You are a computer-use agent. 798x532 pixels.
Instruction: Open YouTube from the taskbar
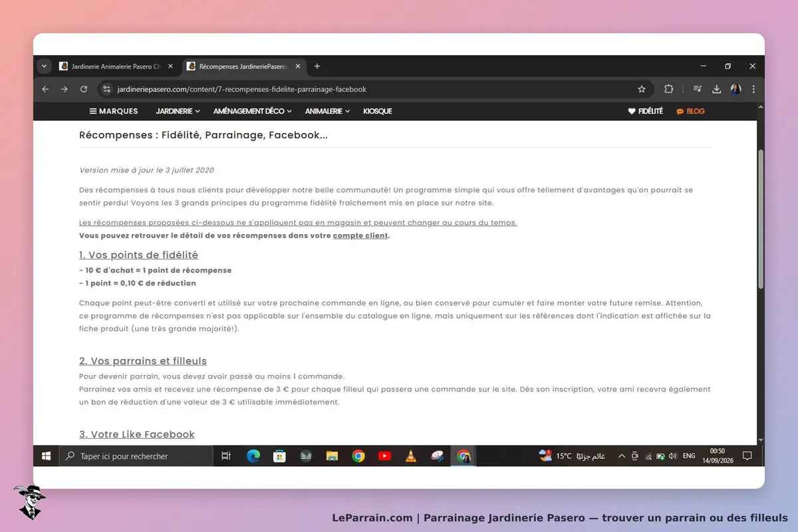[x=384, y=456]
